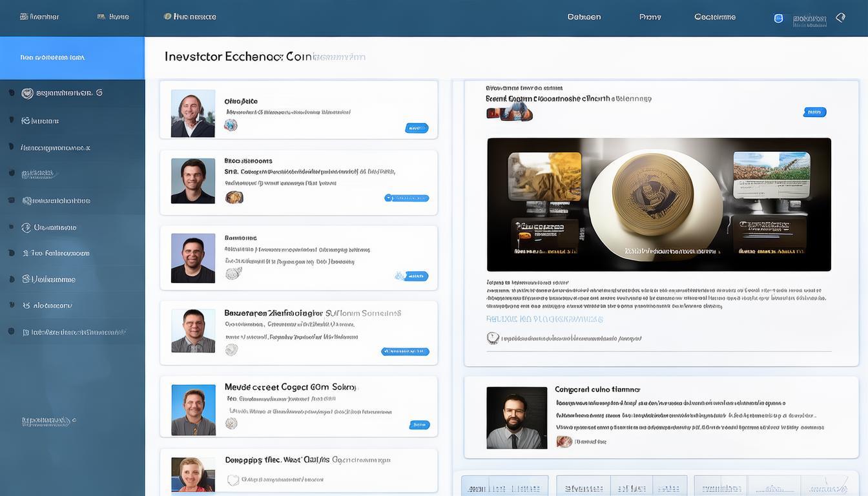The height and width of the screenshot is (496, 868).
Task: Click the small red icon under bearded man's comment
Action: [564, 442]
